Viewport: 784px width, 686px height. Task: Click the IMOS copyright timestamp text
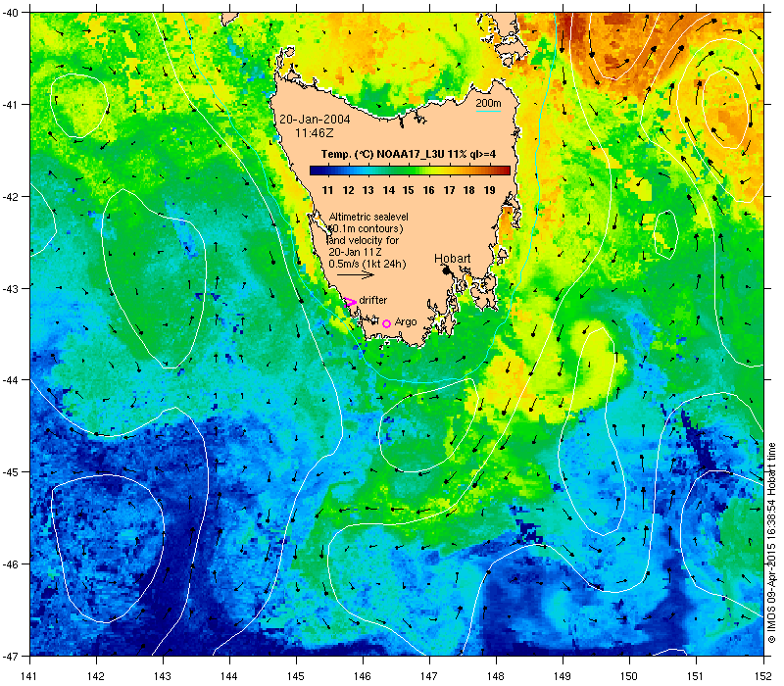point(771,544)
